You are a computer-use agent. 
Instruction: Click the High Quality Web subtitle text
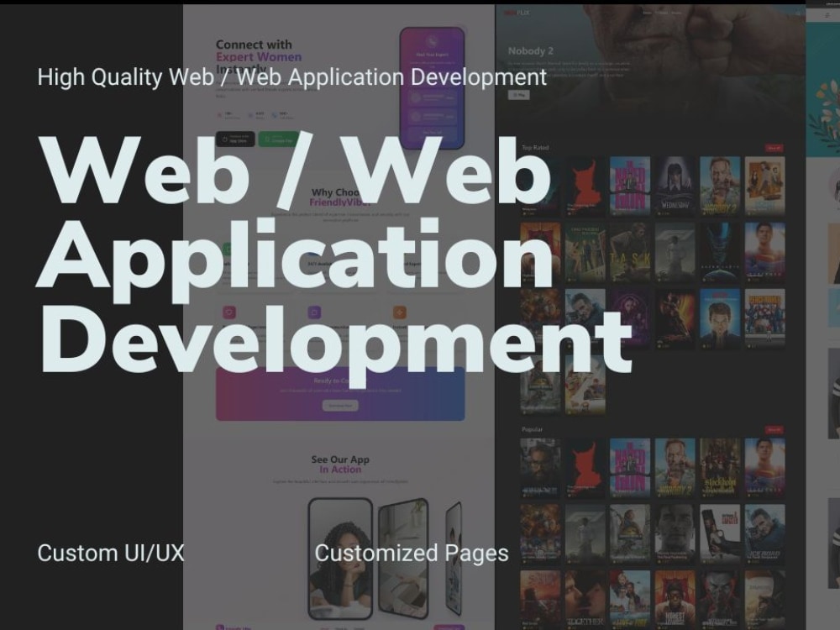point(292,77)
